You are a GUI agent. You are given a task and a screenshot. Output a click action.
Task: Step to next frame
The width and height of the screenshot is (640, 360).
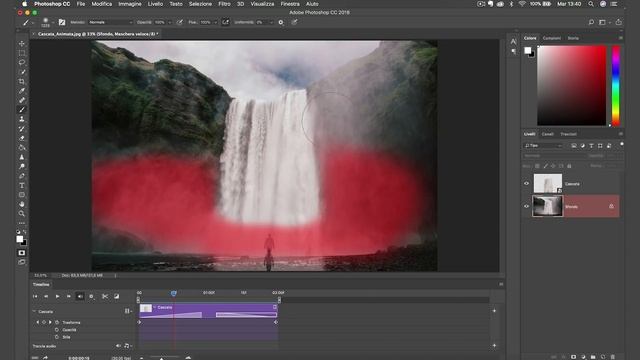(69, 296)
